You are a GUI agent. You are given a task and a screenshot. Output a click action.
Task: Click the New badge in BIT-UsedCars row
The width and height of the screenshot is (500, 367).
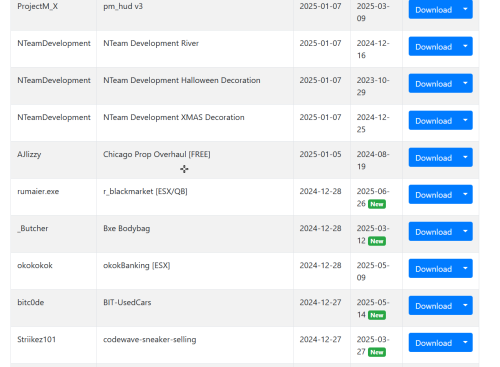(377, 315)
